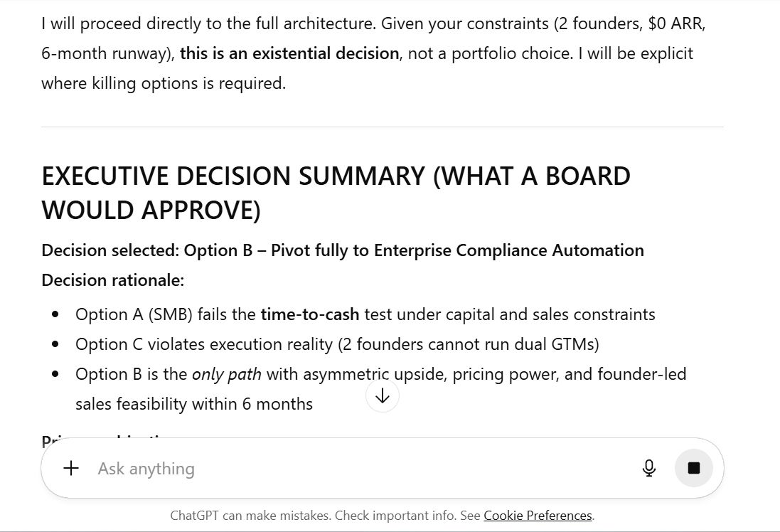
Task: Stop generating the response
Action: (694, 468)
